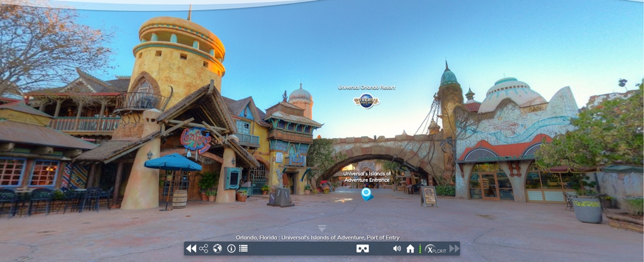644x262 pixels.
Task: Open the globe map icon
Action: pos(217,249)
